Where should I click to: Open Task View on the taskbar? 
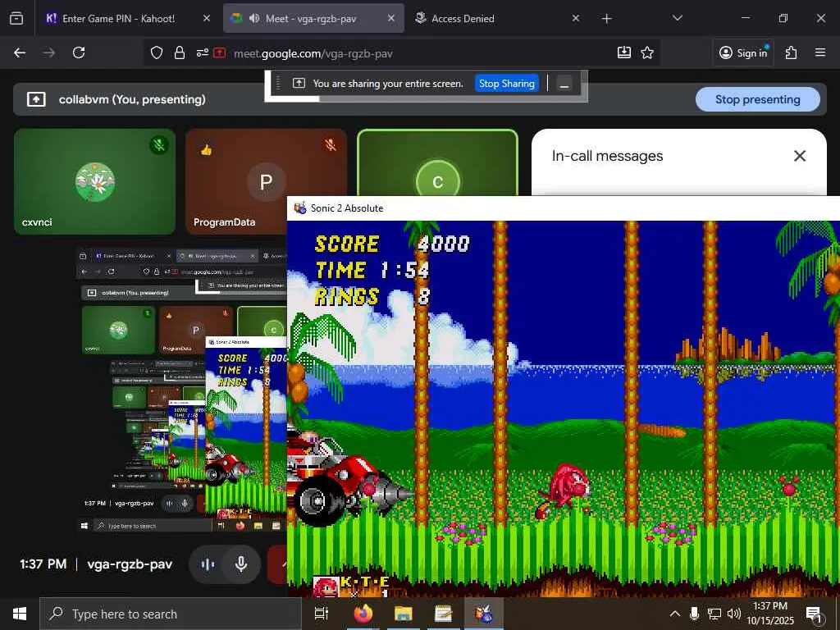(x=322, y=614)
